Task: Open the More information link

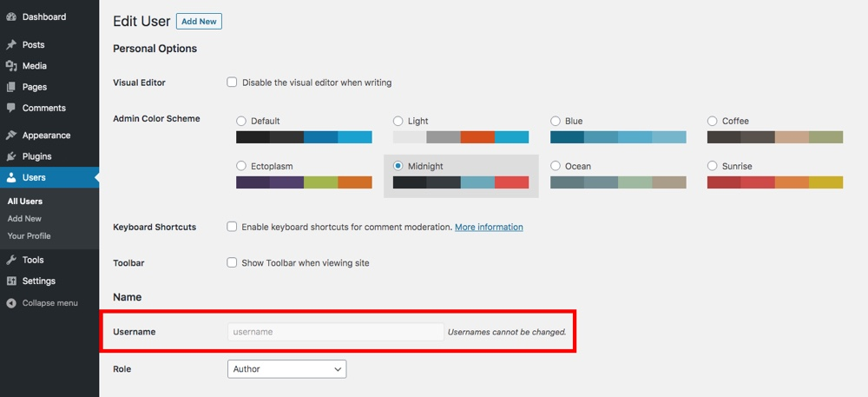Action: 489,228
